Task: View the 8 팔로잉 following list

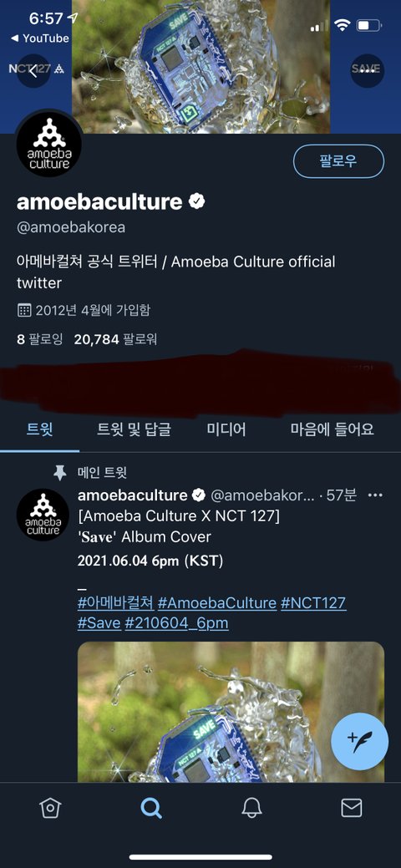Action: coord(40,339)
